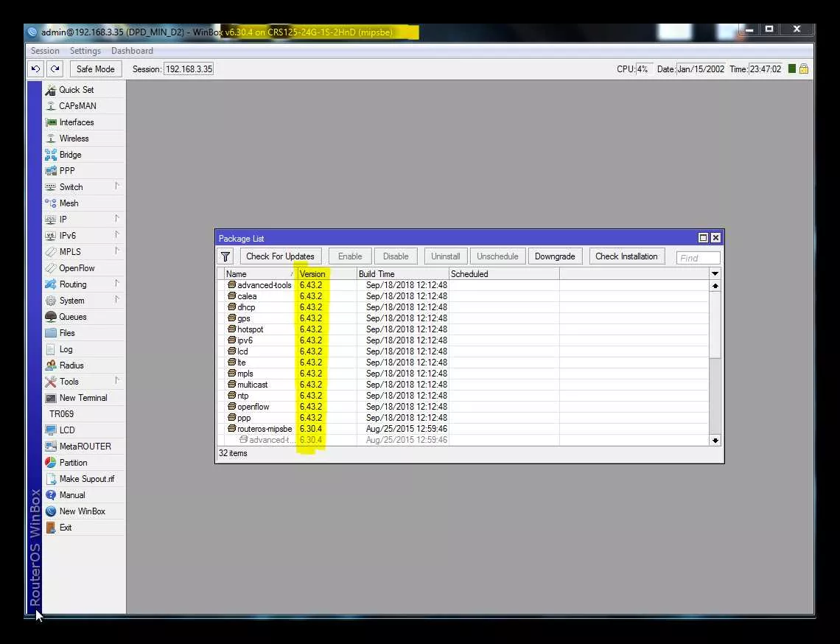Click the Session address field
Viewport: 840px width, 644px height.
pos(189,69)
